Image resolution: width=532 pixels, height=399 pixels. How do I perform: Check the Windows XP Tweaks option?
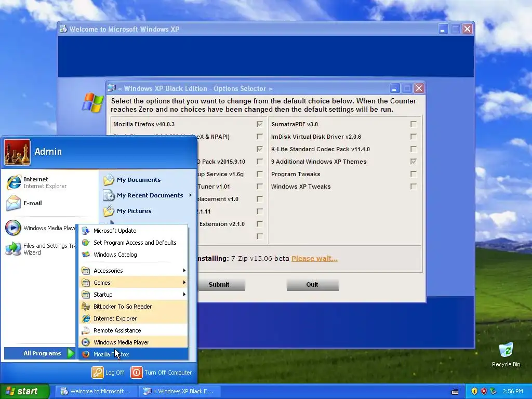click(x=413, y=187)
